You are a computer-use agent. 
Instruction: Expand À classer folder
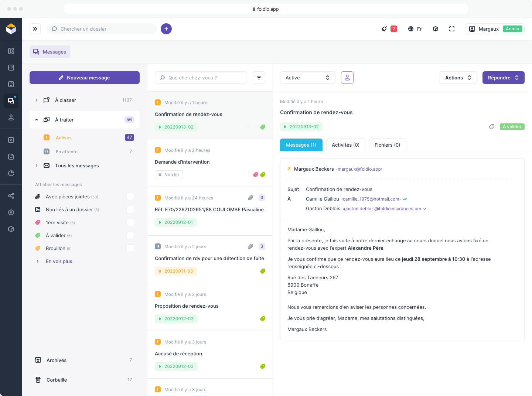[37, 100]
